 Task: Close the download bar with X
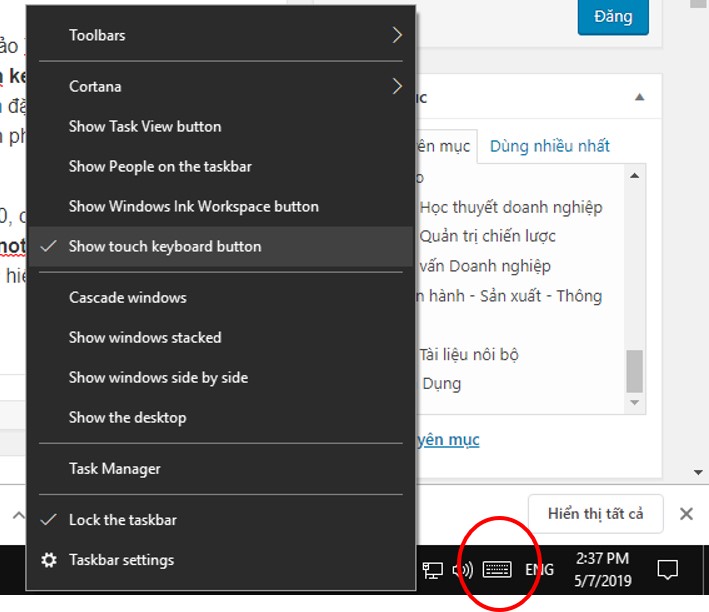coord(686,514)
